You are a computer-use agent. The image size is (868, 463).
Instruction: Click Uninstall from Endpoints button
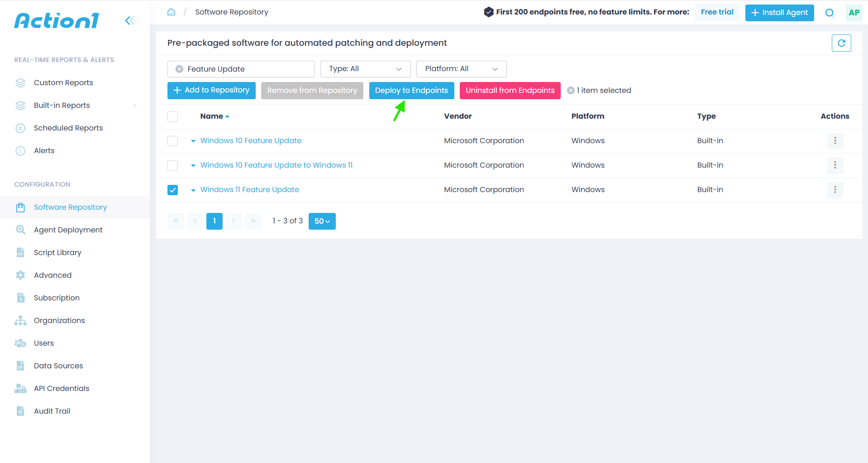(x=510, y=90)
